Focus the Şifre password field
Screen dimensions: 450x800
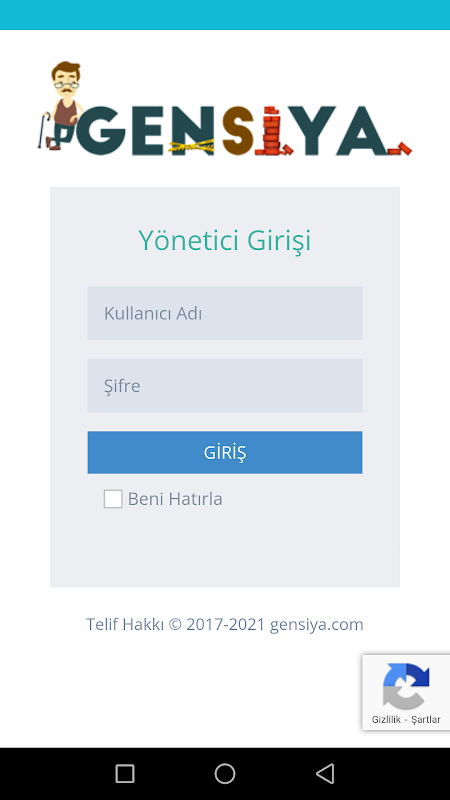(225, 386)
